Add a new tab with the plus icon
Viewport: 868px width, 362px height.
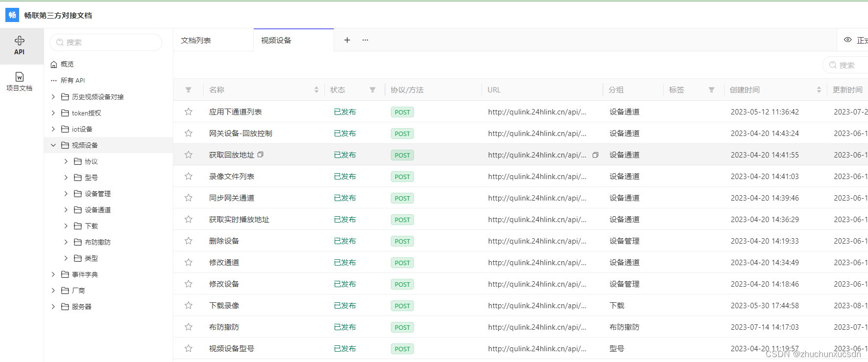click(347, 40)
